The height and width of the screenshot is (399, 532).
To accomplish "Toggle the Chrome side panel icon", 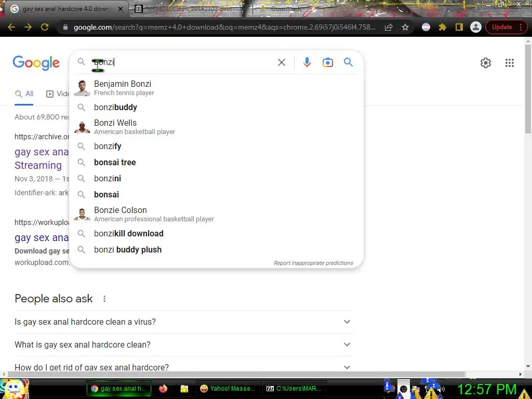I will click(x=459, y=27).
